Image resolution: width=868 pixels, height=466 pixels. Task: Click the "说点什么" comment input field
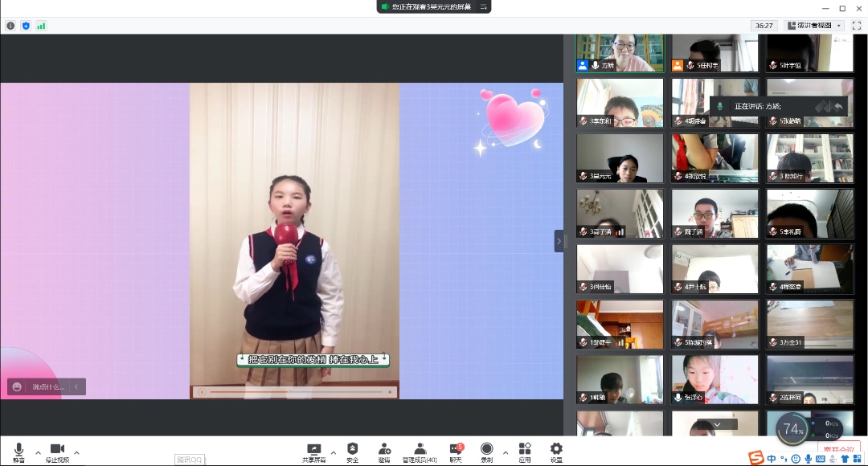click(48, 387)
